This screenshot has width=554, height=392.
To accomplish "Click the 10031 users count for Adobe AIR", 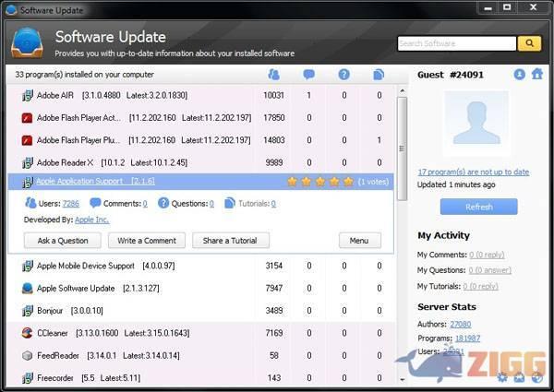I will pos(274,95).
